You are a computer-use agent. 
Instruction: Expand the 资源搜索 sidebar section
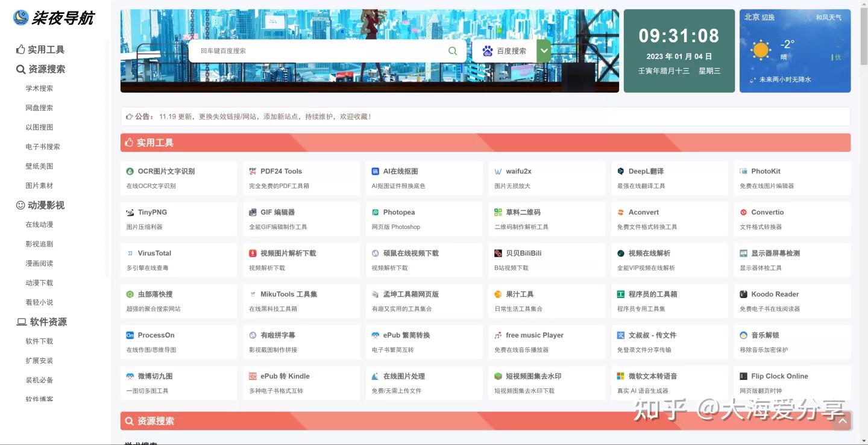tap(39, 69)
